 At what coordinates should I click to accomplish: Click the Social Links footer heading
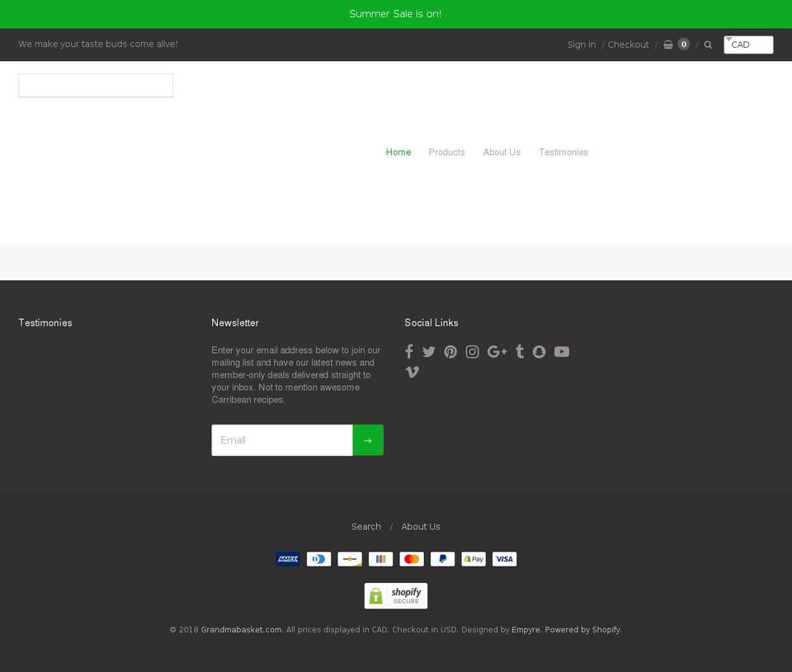pos(431,322)
